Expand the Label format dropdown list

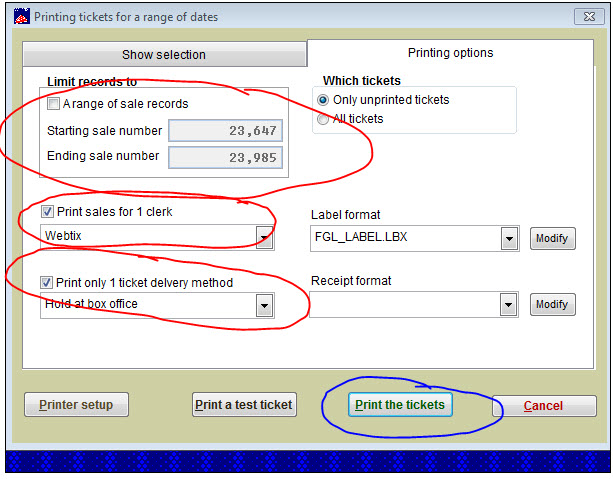(509, 238)
